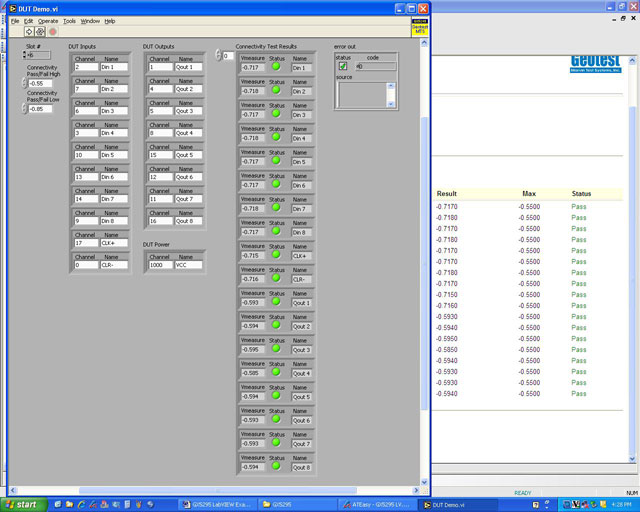Click the green Status LED for Din 1
The width and height of the screenshot is (640, 512).
(276, 66)
